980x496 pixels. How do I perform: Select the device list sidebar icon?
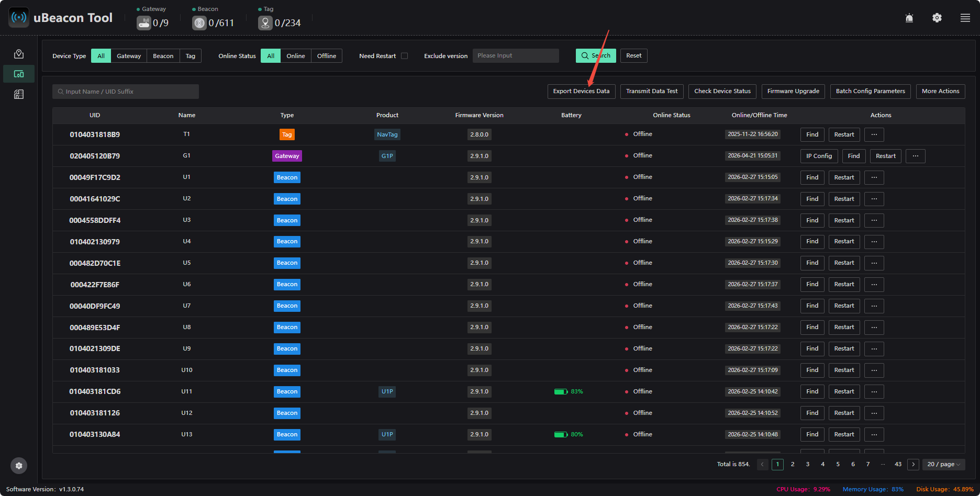[x=19, y=74]
